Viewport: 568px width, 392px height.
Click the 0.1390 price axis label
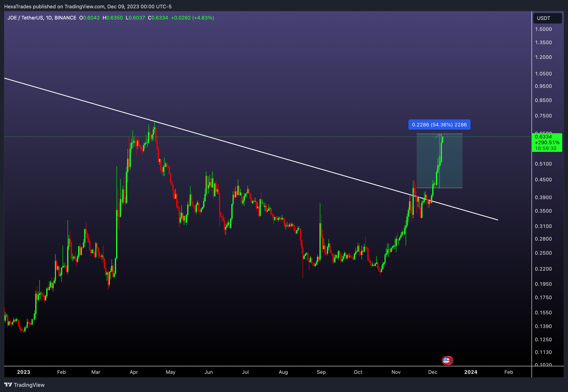tap(543, 326)
